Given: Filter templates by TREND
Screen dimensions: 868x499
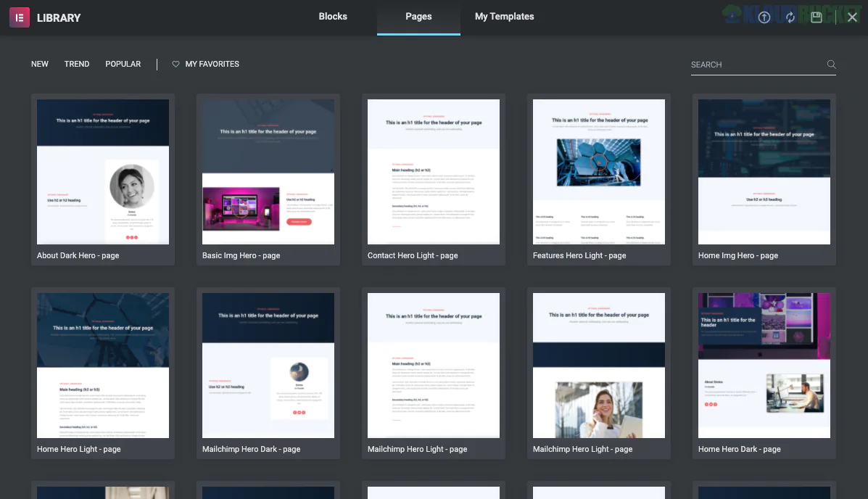Looking at the screenshot, I should coord(77,64).
